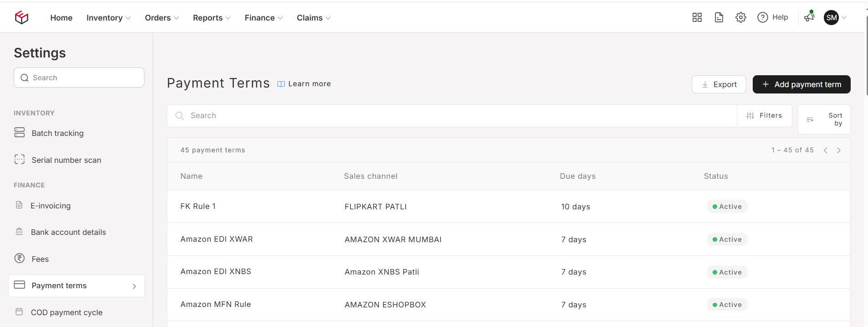The width and height of the screenshot is (868, 327).
Task: Go to the next page arrow
Action: [x=839, y=150]
